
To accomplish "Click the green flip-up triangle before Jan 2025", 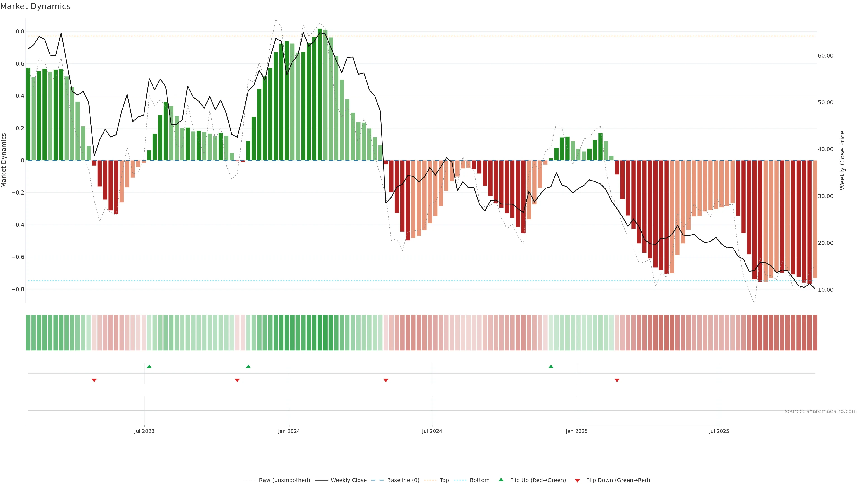I will coord(551,366).
